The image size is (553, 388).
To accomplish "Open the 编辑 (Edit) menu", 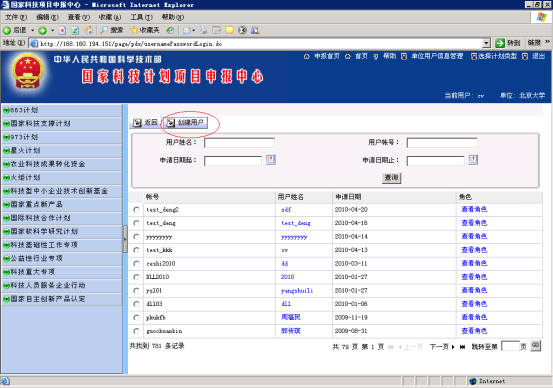I will [48, 17].
